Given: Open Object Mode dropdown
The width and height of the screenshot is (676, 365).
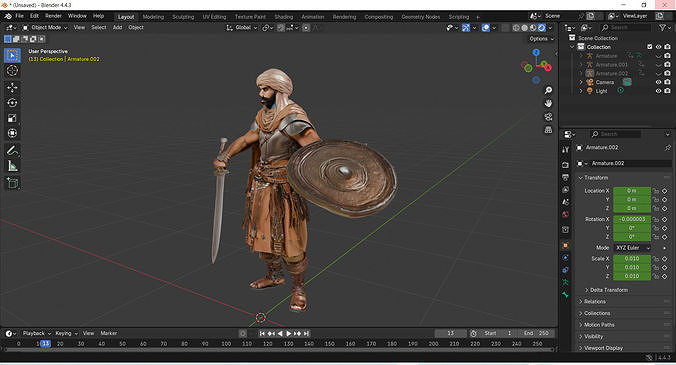Looking at the screenshot, I should click(x=45, y=28).
